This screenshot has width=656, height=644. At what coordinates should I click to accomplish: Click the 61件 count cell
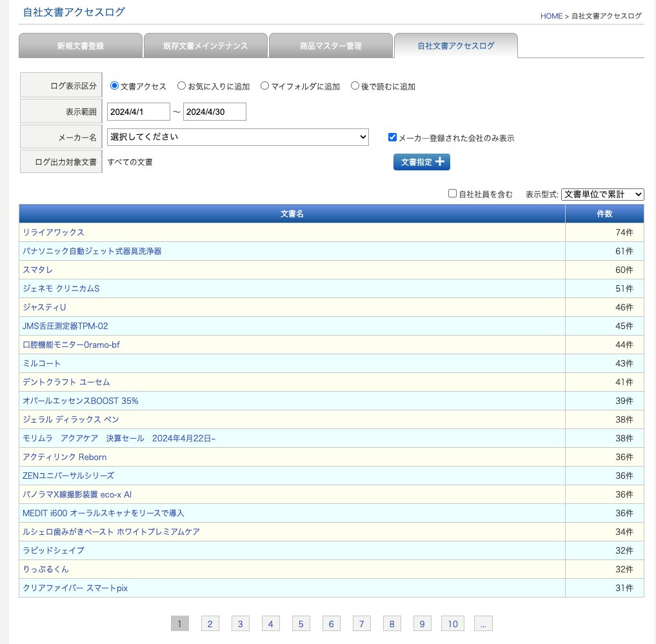pyautogui.click(x=604, y=251)
